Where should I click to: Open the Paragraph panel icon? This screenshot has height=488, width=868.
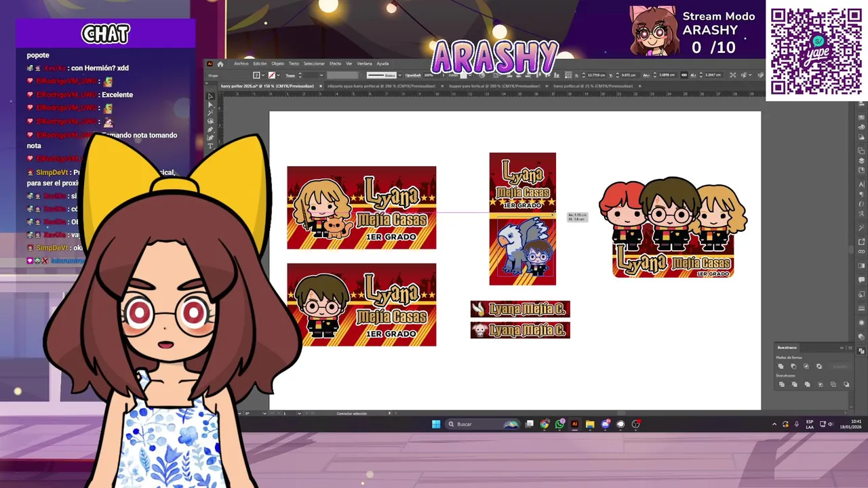click(862, 194)
